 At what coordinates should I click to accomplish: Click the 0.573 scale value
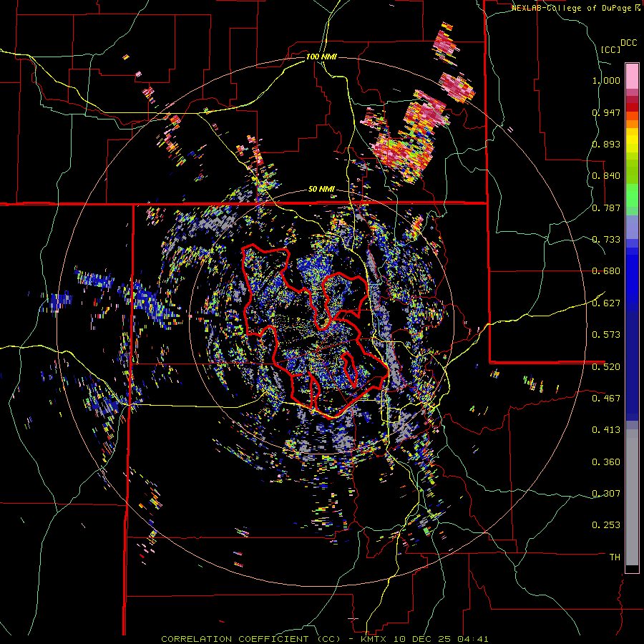(606, 335)
